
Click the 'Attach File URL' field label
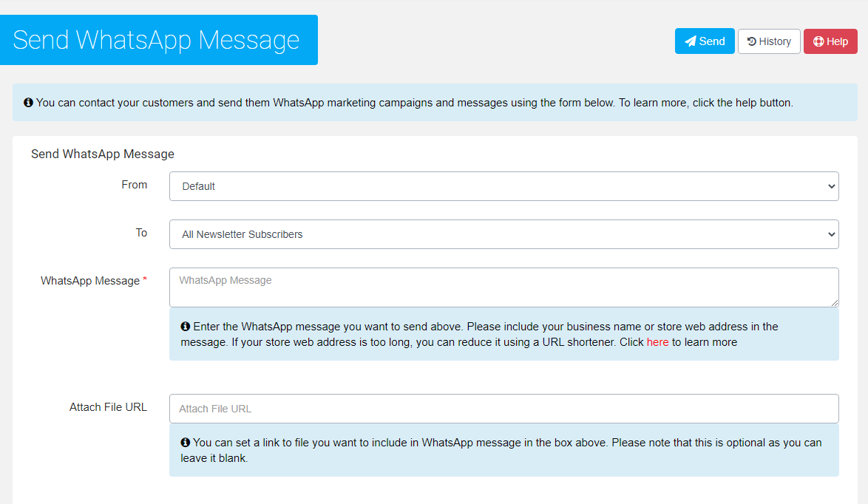(108, 407)
